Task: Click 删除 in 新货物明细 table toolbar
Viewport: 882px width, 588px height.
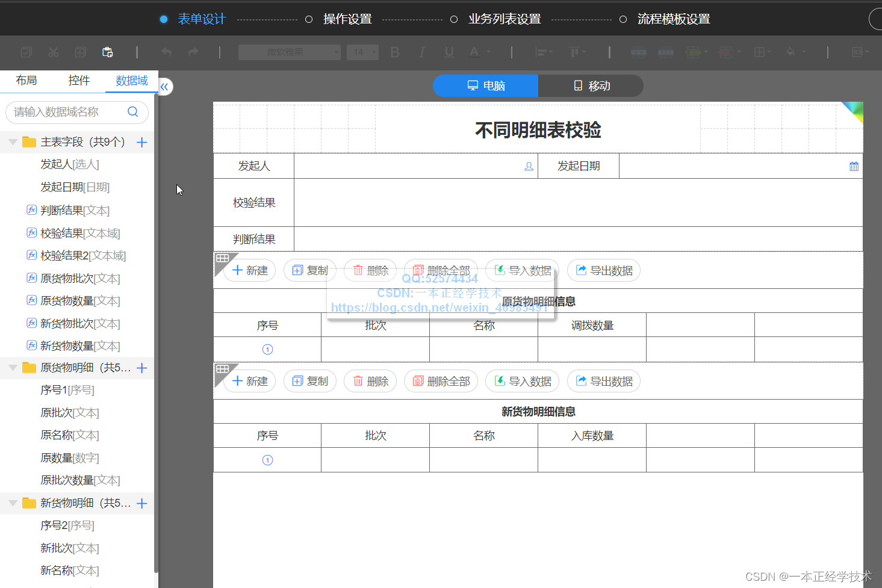Action: tap(370, 381)
